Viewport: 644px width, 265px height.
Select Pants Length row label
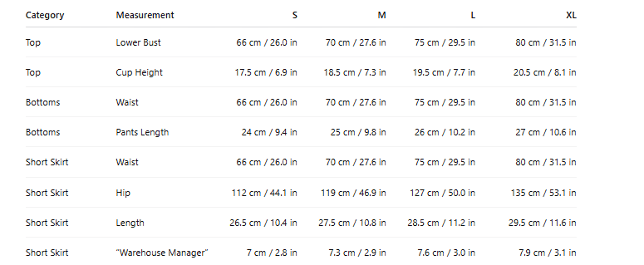[x=142, y=132]
